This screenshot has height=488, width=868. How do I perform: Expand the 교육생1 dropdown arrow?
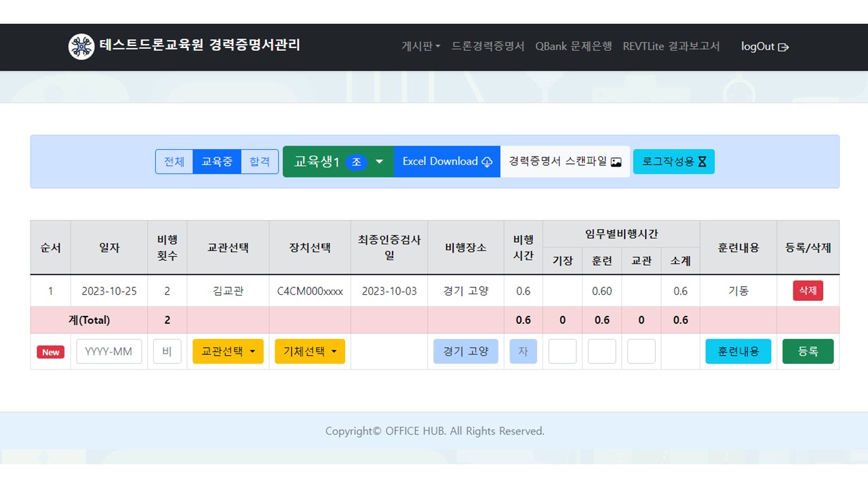[380, 162]
